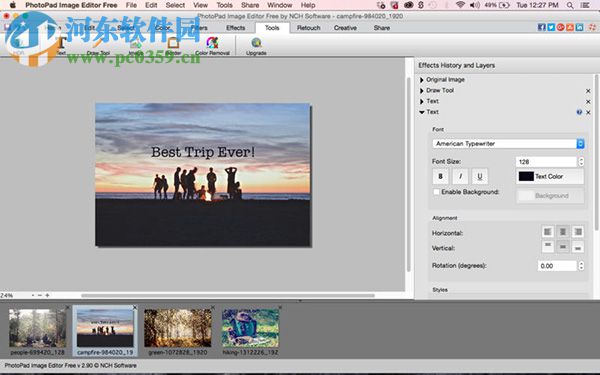Open the Notification Center icon
The image size is (600, 375).
585,5
